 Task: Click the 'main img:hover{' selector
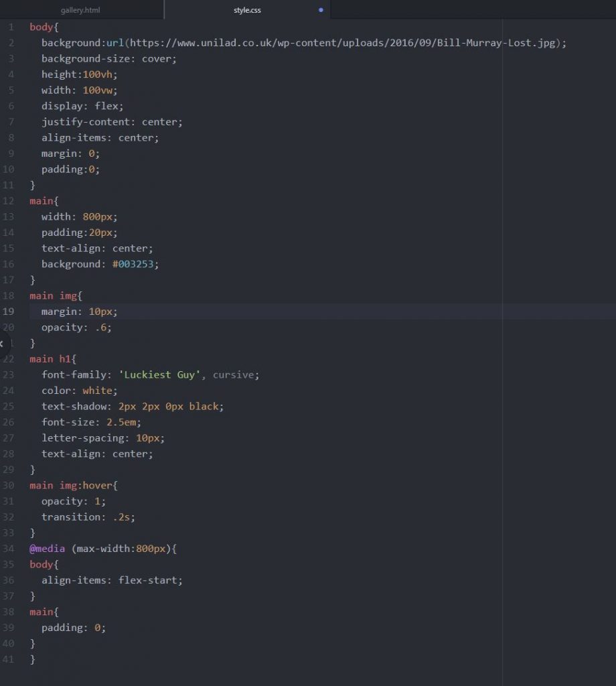[x=74, y=486]
